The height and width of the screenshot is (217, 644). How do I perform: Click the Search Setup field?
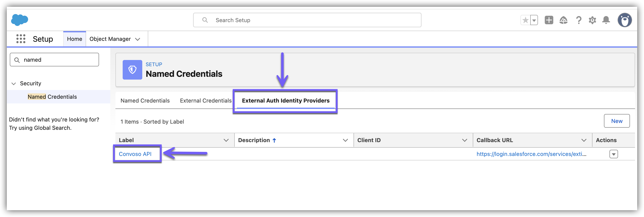click(307, 20)
